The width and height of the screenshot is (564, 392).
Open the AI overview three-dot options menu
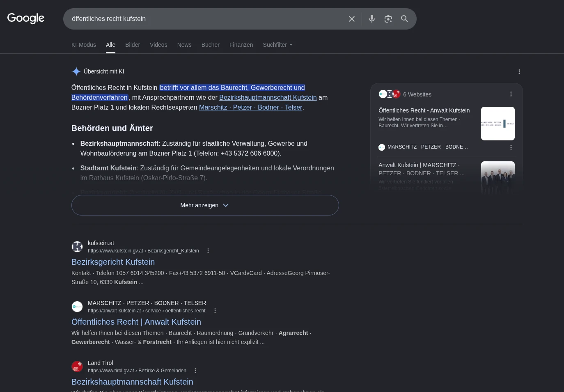[519, 72]
